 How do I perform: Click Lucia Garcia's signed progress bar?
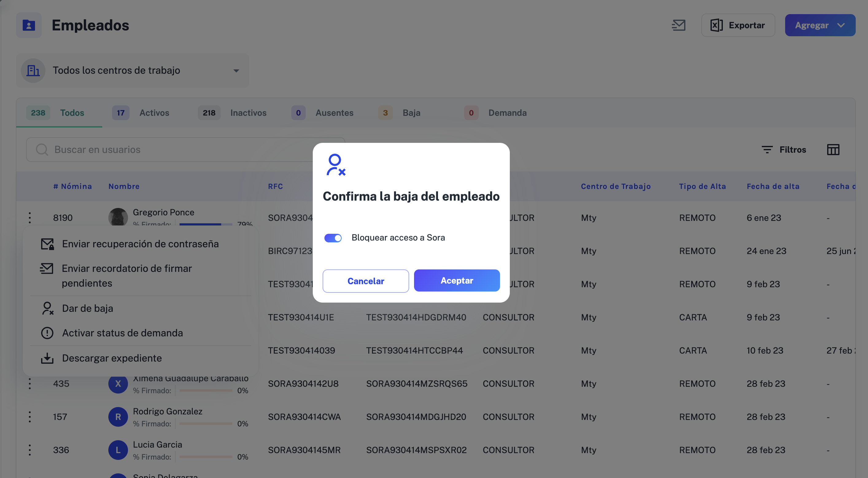[206, 457]
